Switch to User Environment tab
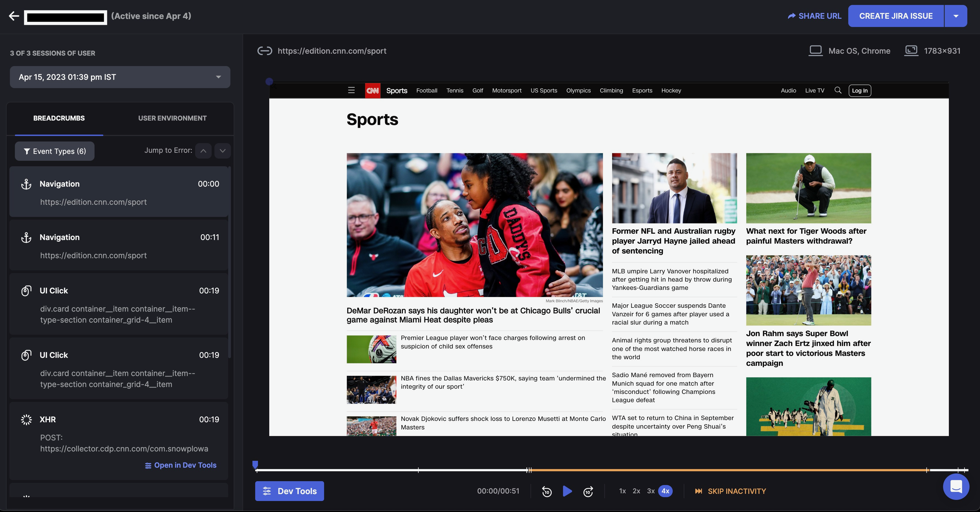This screenshot has width=980, height=512. [x=172, y=118]
